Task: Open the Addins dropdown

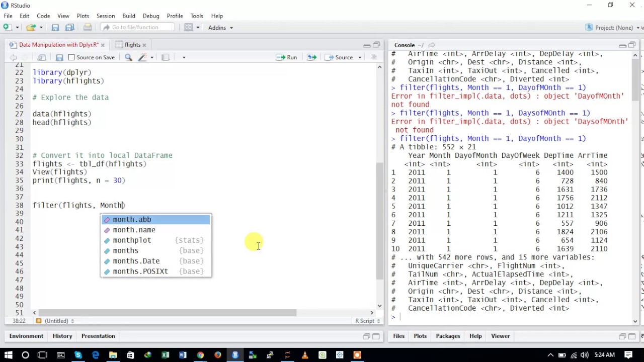Action: pos(220,28)
